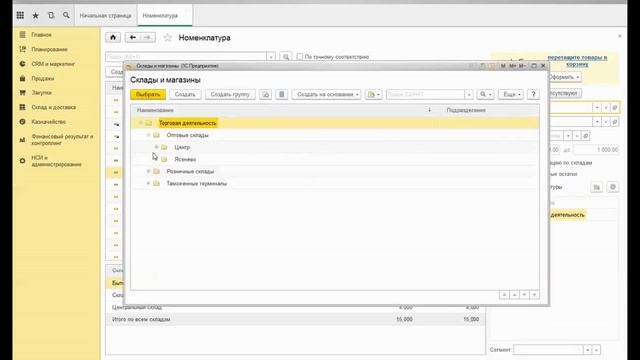Click link перетащите товары в корзину
This screenshot has width=640, height=360.
click(x=577, y=61)
